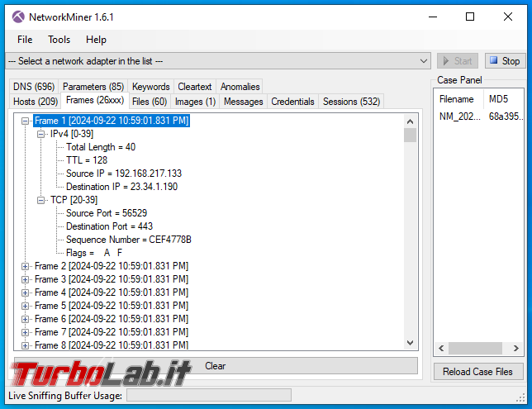Open the network adapter dropdown list
The image size is (532, 409).
218,61
